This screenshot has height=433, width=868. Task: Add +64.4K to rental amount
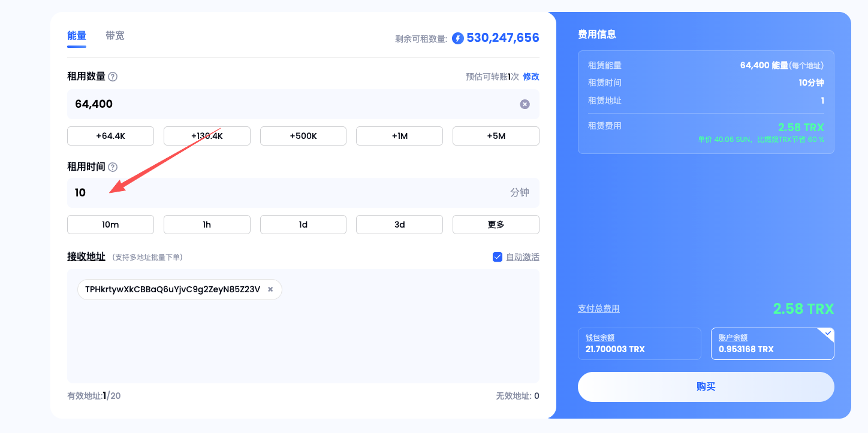click(x=110, y=136)
